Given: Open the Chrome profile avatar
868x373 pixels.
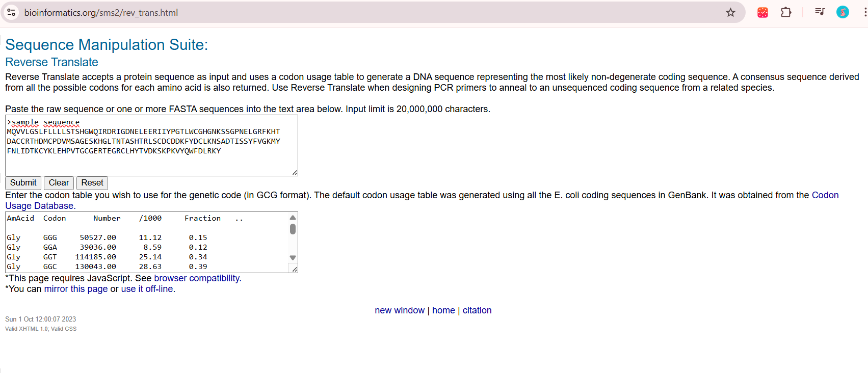Looking at the screenshot, I should (843, 12).
